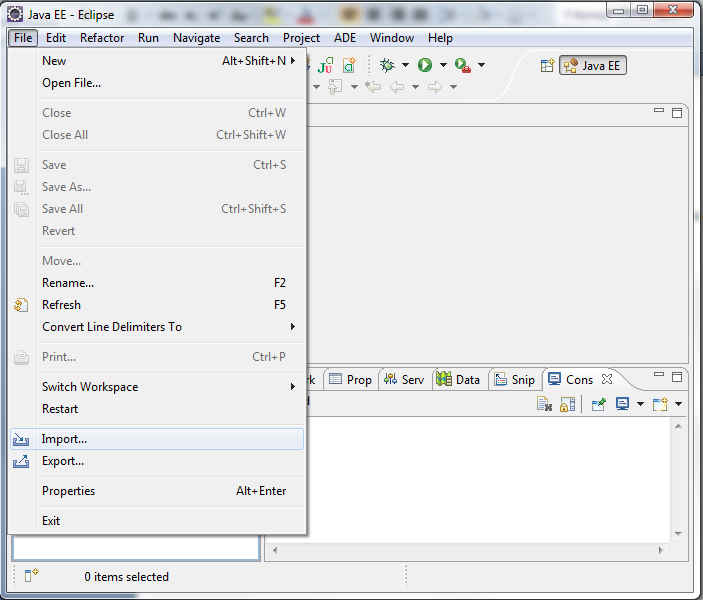
Task: Click the Open Perspective icon
Action: click(547, 66)
